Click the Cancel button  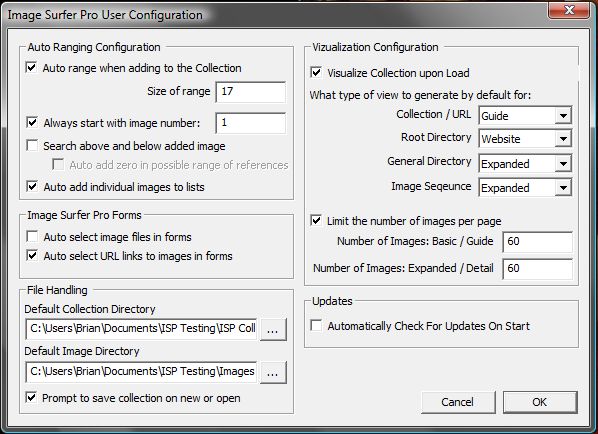pyautogui.click(x=458, y=402)
